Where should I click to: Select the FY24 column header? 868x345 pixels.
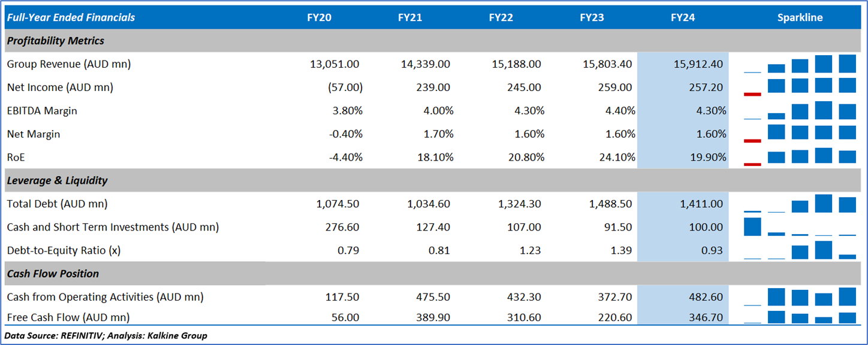pyautogui.click(x=683, y=17)
